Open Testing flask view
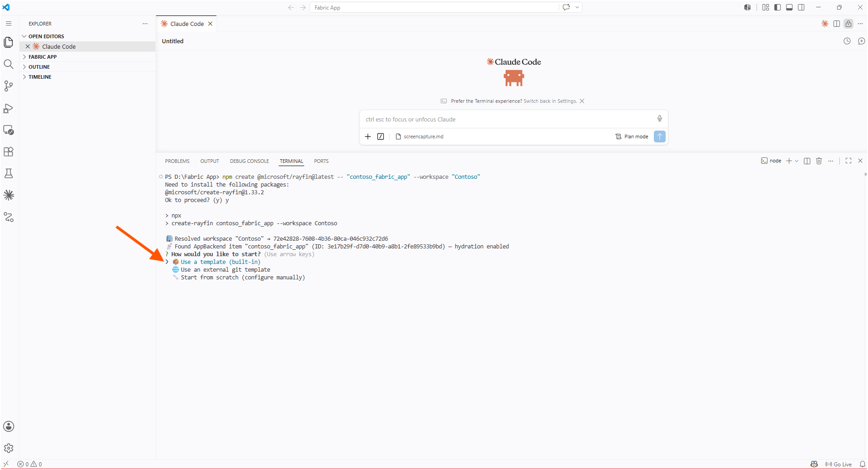 tap(9, 173)
